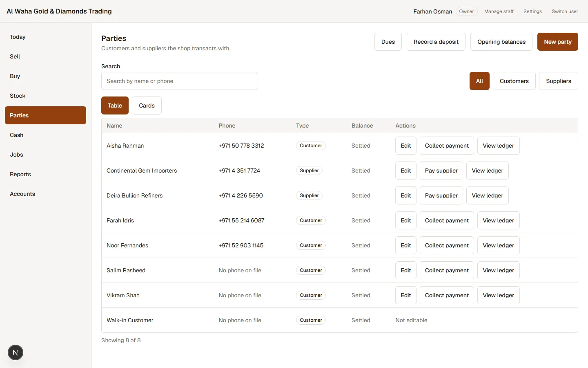Click Record a deposit button

tap(436, 42)
